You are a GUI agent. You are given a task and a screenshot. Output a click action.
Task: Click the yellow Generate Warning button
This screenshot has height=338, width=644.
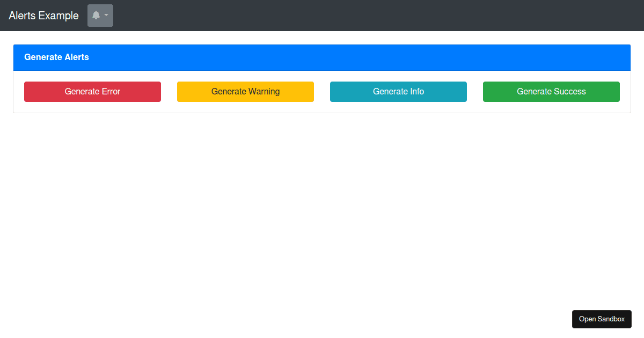point(245,91)
